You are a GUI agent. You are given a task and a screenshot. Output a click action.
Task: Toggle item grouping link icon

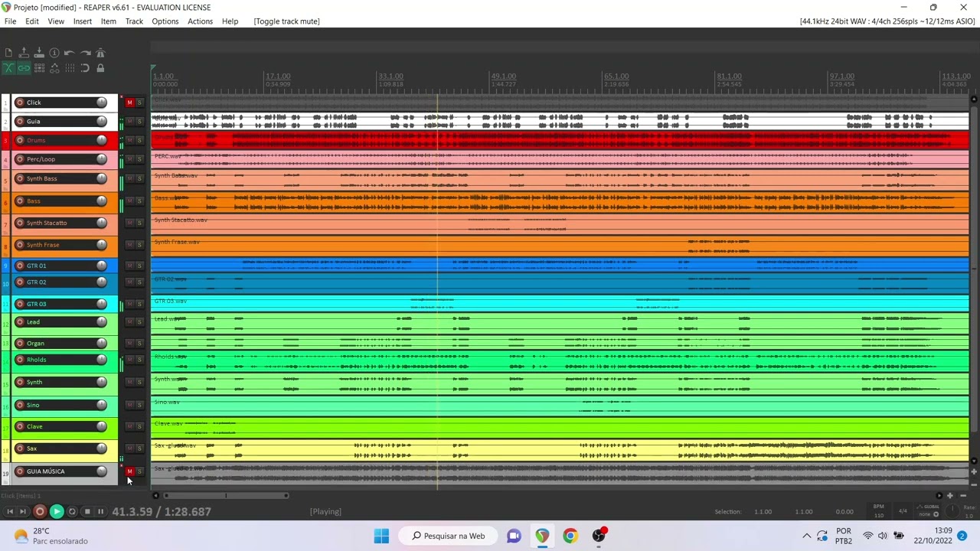tap(24, 68)
